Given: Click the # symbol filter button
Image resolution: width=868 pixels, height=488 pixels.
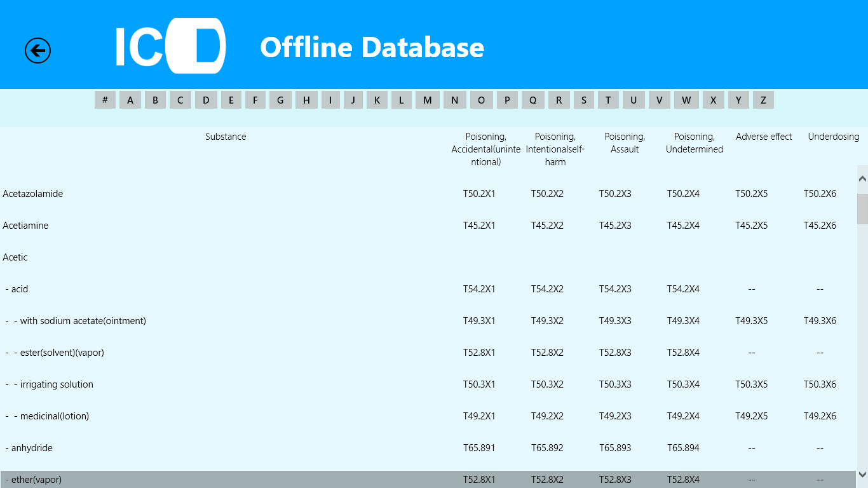Looking at the screenshot, I should click(x=105, y=100).
